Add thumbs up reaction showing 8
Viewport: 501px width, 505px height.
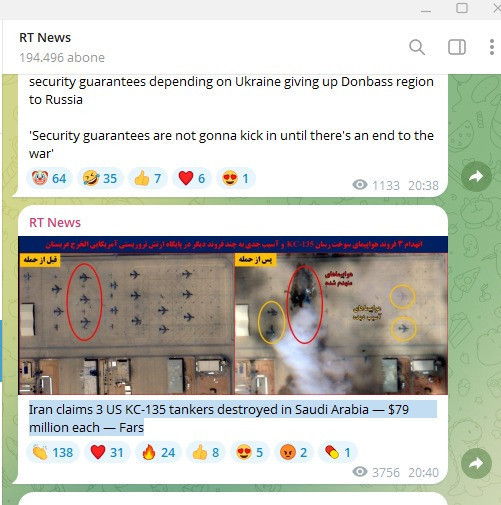[206, 453]
